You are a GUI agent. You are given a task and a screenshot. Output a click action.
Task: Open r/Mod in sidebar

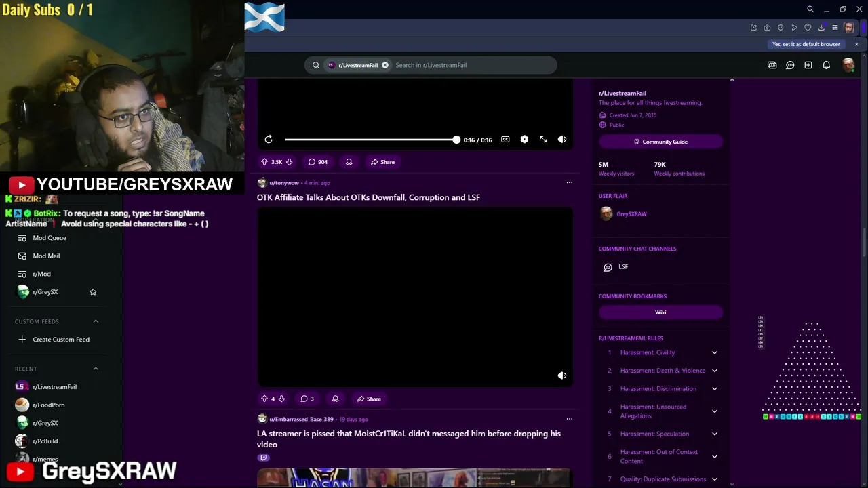pyautogui.click(x=41, y=274)
